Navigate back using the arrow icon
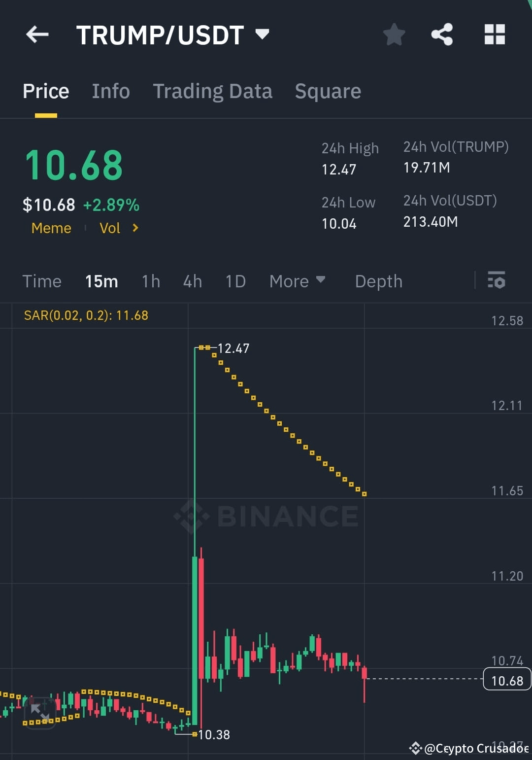This screenshot has width=532, height=760. (x=37, y=35)
